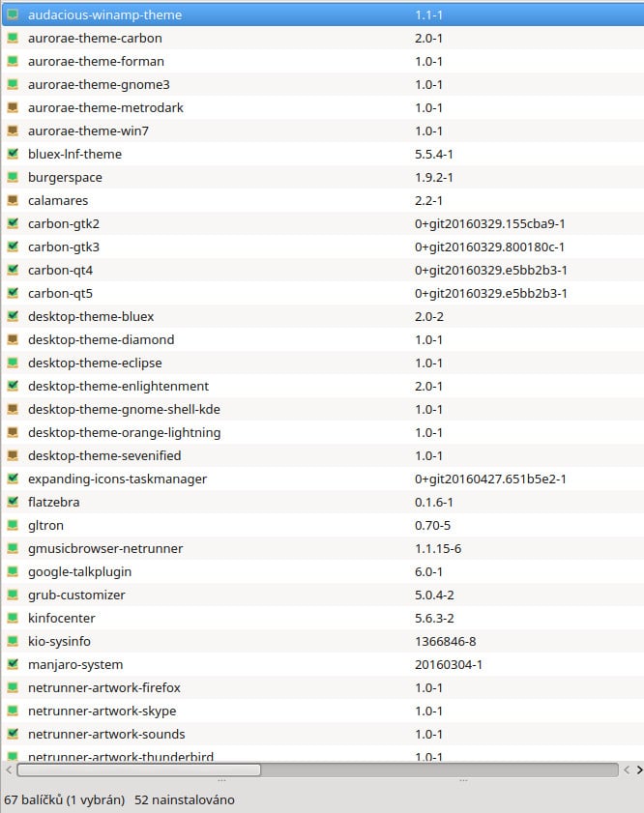Toggle the carbon-qt5 installed checkmark
644x813 pixels.
point(13,294)
